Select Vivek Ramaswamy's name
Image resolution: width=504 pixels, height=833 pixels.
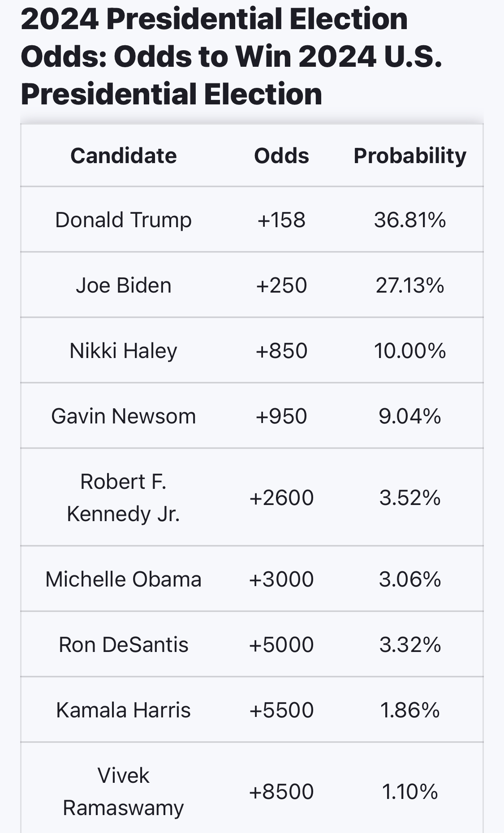pyautogui.click(x=124, y=792)
